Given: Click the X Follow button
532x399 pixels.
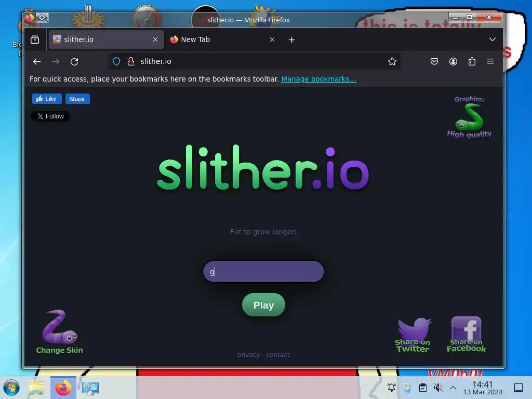Looking at the screenshot, I should 50,116.
